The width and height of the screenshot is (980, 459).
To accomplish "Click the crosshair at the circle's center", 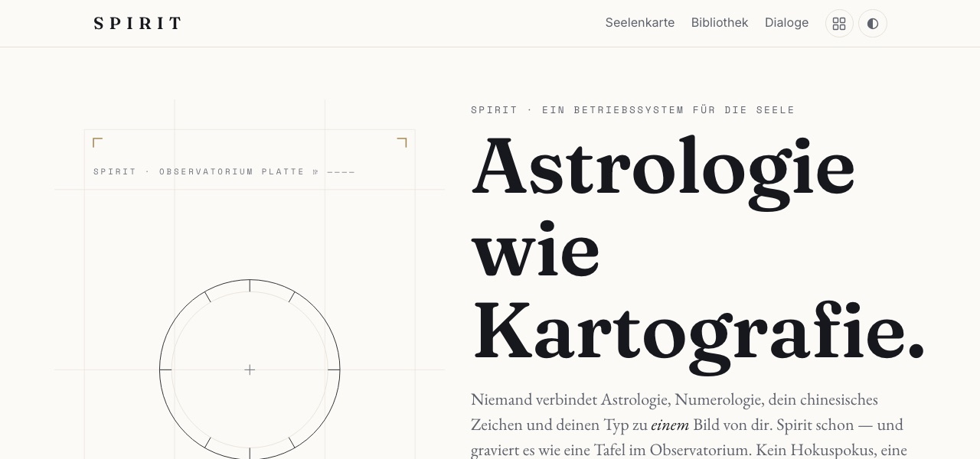I will tap(250, 369).
